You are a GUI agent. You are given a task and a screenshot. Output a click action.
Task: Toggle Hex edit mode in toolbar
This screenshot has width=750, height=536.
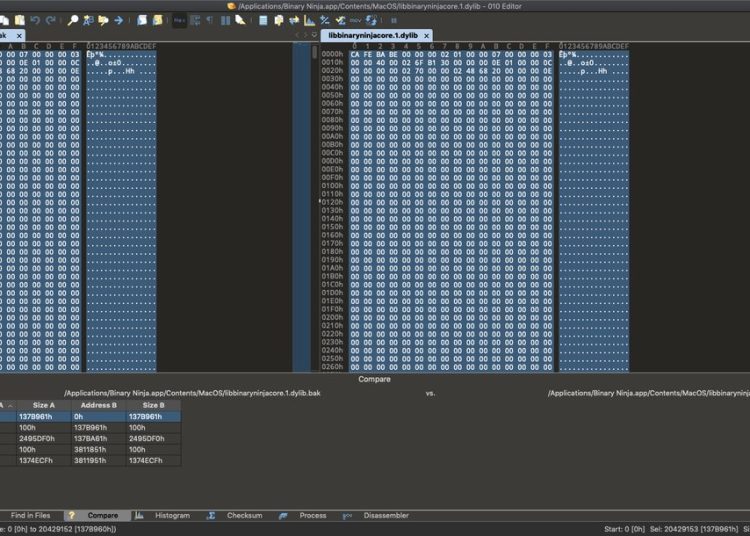(179, 20)
